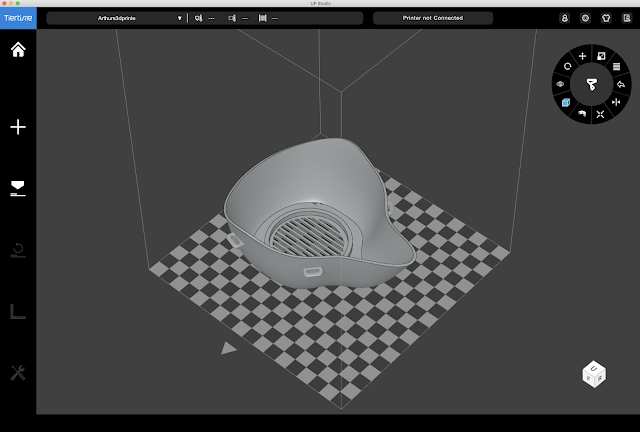Click the Printer not Connected status button
Viewport: 640px width, 432px height.
(x=432, y=18)
